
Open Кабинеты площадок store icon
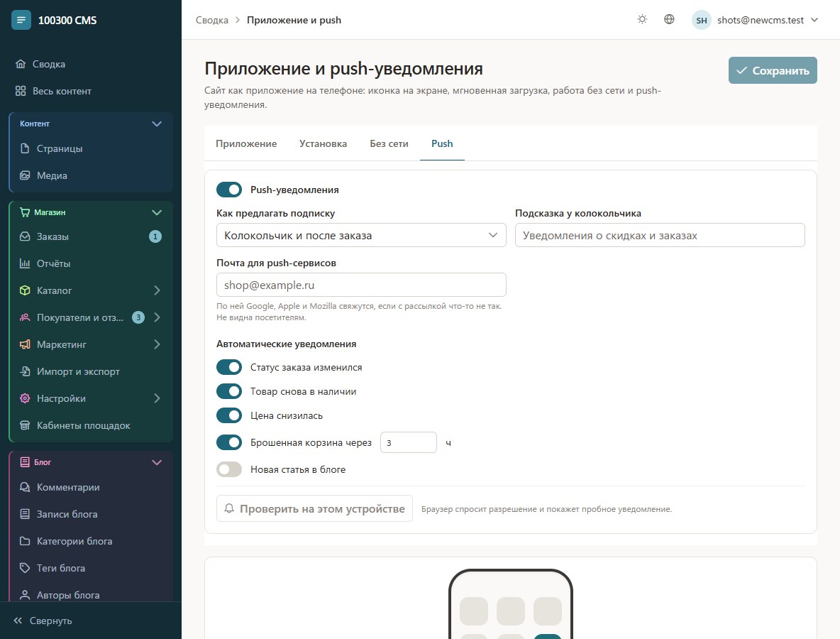25,425
